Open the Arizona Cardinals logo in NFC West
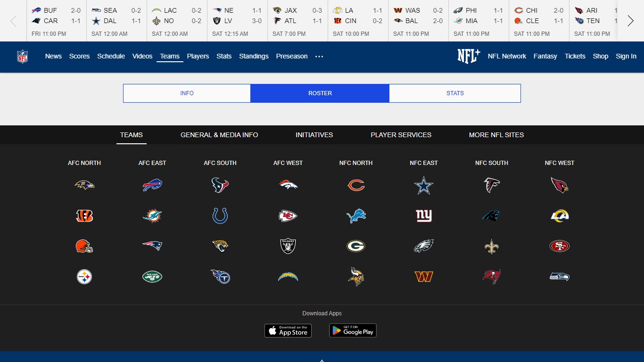 [x=560, y=185]
